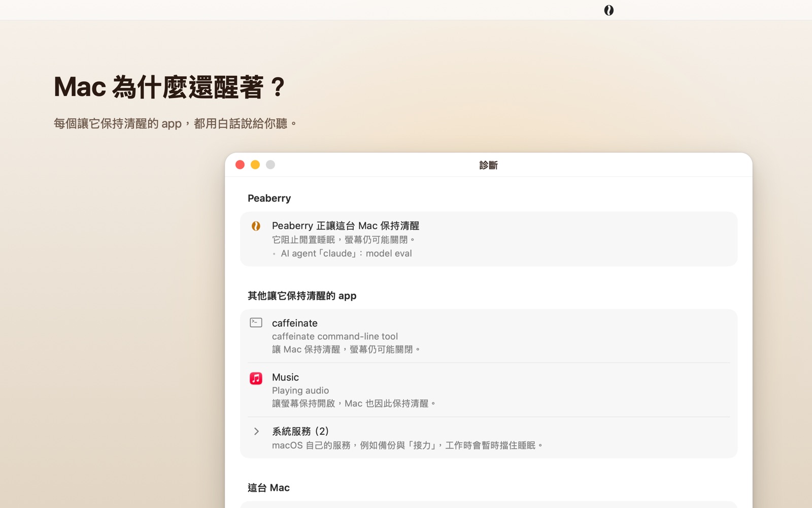Click the '讓 Mac 保持清醒，螢幕仍可能關閉。' line

point(346,350)
